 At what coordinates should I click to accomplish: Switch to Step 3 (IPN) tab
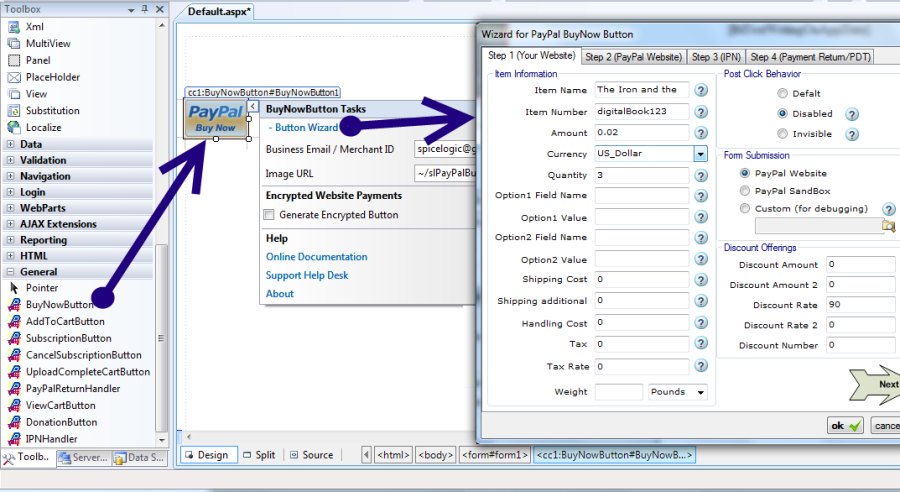(715, 57)
